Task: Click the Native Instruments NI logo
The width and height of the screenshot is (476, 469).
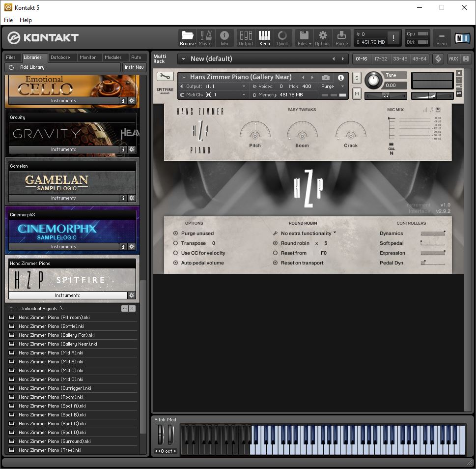Action: 462,38
